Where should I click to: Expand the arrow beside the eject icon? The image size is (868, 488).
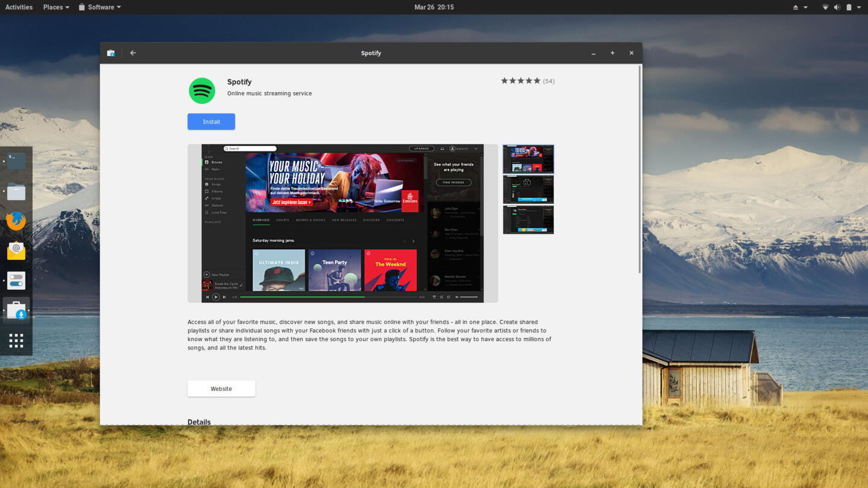click(805, 7)
